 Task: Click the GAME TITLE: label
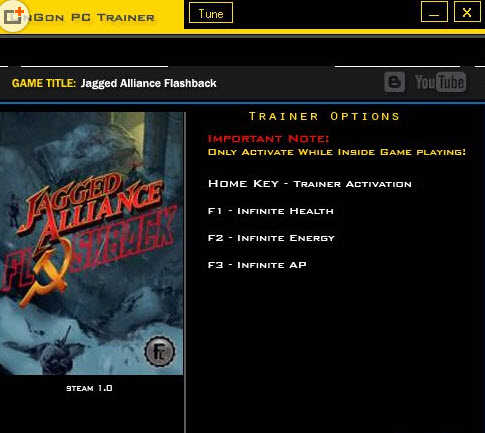click(x=44, y=83)
